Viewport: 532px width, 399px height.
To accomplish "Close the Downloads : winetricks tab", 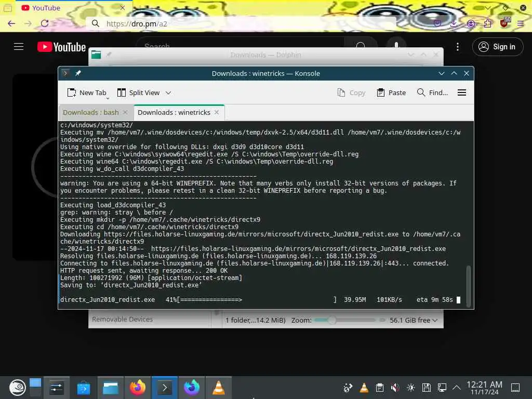I will (217, 112).
